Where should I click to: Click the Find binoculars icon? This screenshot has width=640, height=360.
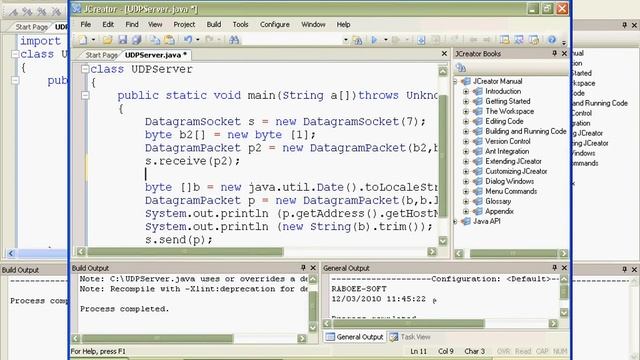coord(234,40)
